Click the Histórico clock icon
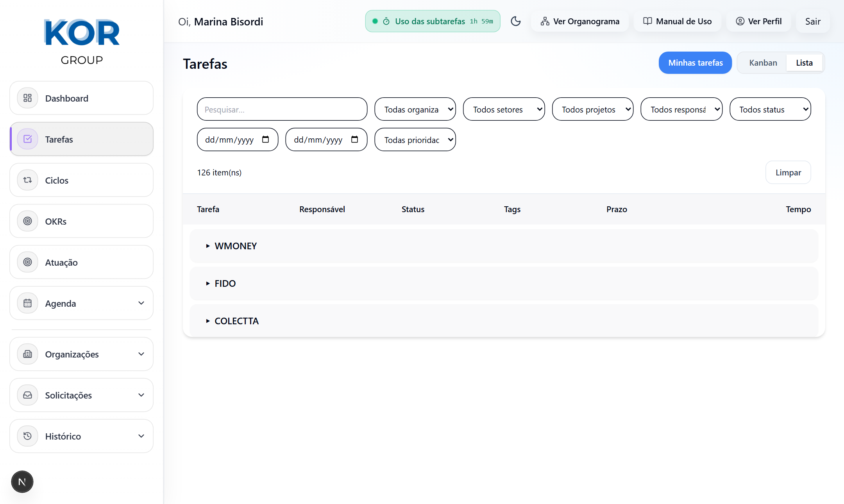 (x=27, y=436)
